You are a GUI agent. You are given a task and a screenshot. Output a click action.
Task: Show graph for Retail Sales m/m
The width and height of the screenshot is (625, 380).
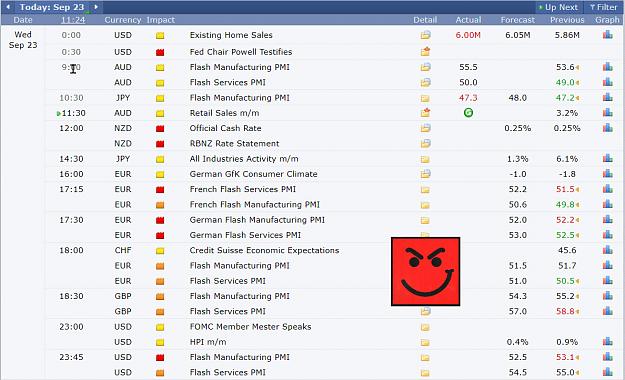(x=607, y=112)
